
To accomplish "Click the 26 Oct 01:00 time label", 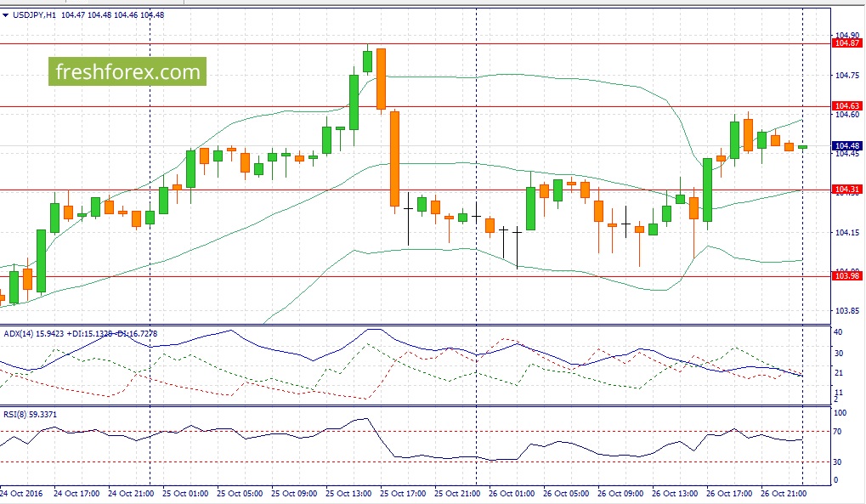I will 511,493.
